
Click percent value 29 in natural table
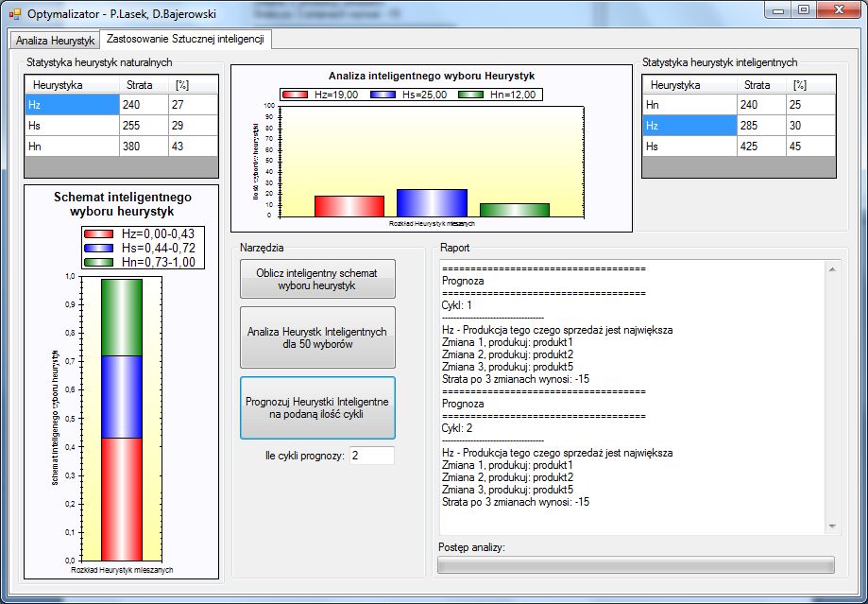pos(194,126)
